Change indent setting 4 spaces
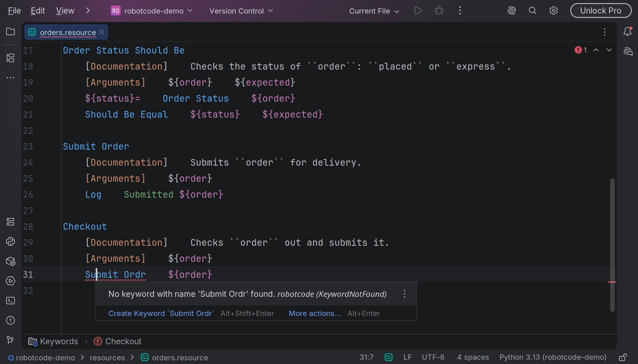The width and height of the screenshot is (638, 364). (x=473, y=357)
